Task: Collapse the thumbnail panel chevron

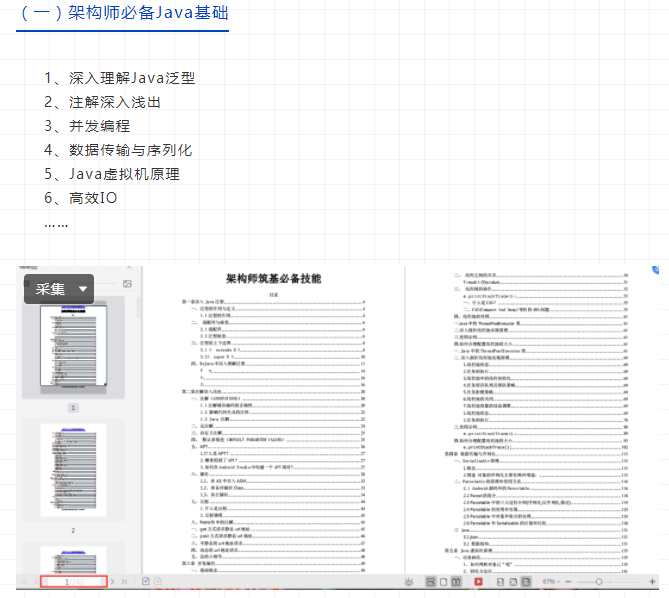Action: click(129, 268)
